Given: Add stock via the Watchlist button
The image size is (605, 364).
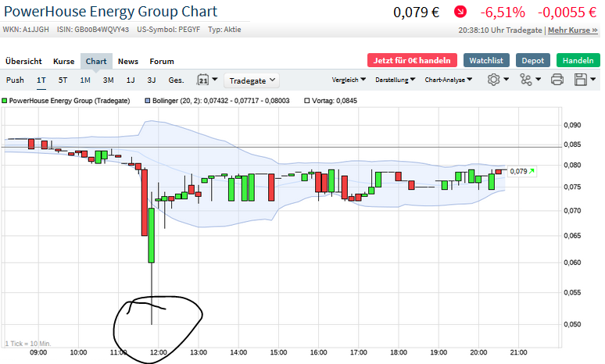Looking at the screenshot, I should tap(486, 61).
